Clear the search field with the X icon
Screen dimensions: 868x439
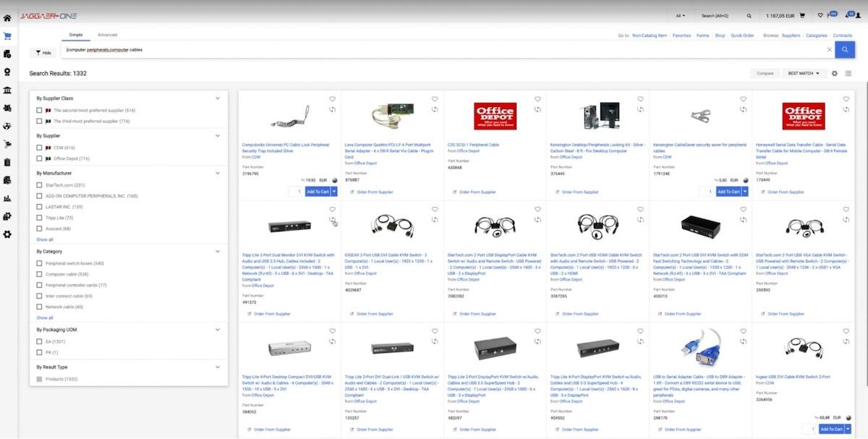click(829, 50)
